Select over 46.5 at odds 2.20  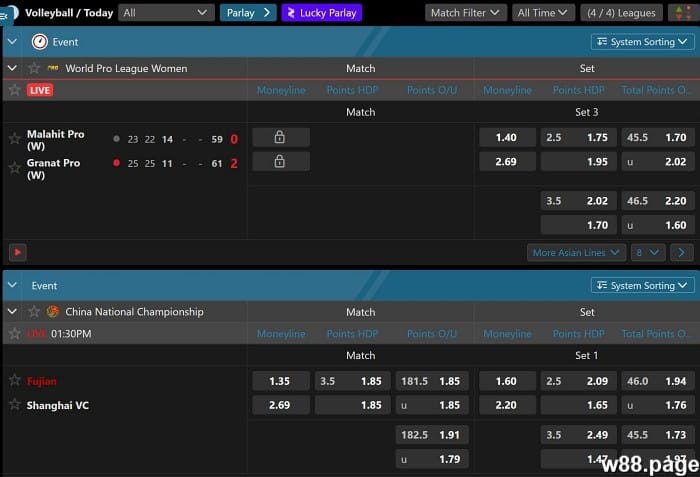point(658,201)
